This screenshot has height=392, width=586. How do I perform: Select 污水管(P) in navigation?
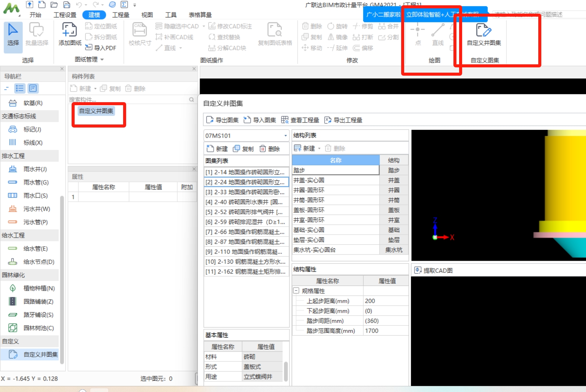(30, 222)
